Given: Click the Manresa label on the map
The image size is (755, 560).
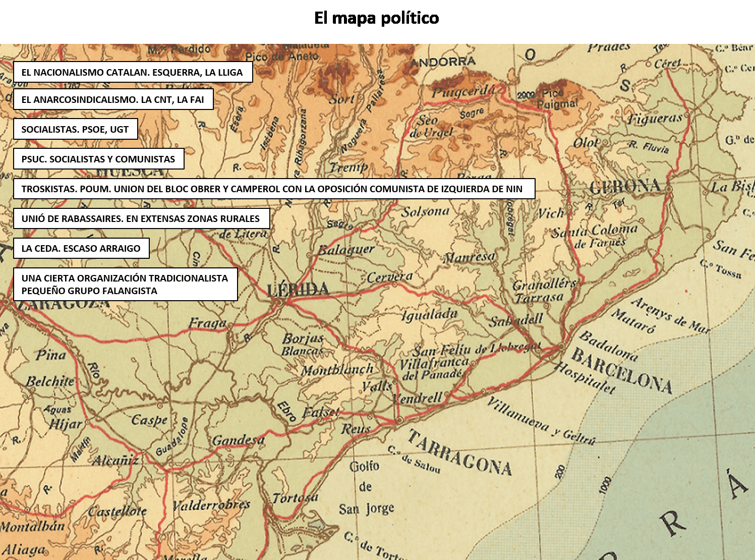Looking at the screenshot, I should 469,257.
